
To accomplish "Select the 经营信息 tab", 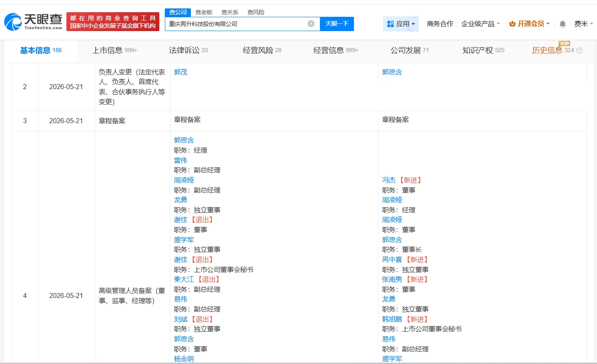I will click(x=336, y=50).
